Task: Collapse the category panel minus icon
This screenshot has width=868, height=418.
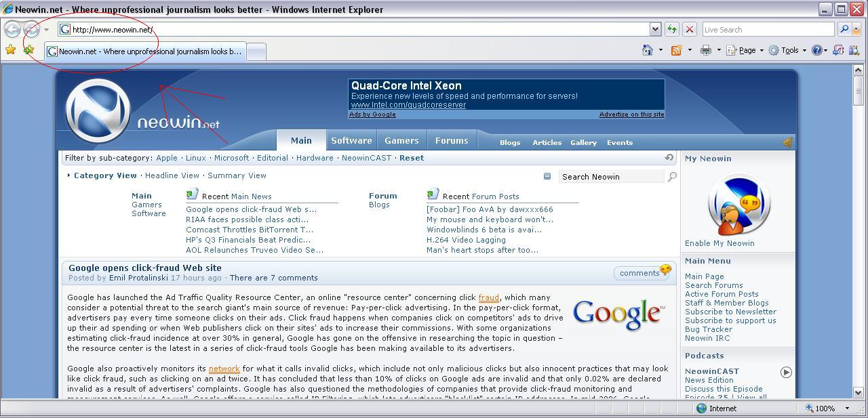Action: (547, 176)
